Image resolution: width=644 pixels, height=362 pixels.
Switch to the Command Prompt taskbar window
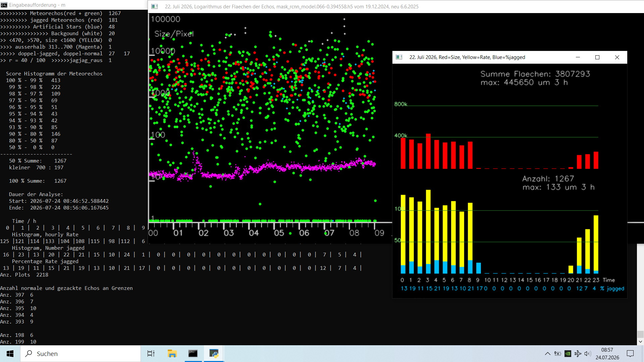(193, 354)
